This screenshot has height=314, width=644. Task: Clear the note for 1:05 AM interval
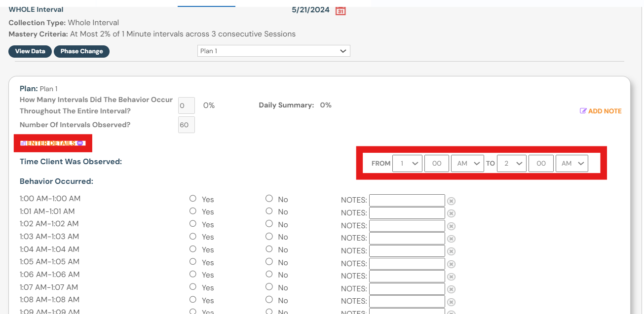[x=451, y=264]
